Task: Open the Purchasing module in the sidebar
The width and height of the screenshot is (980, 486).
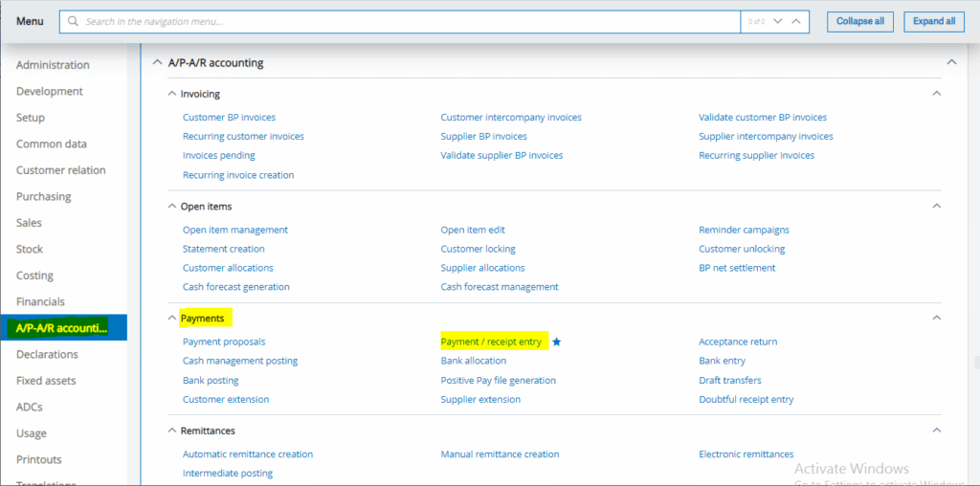Action: click(43, 196)
